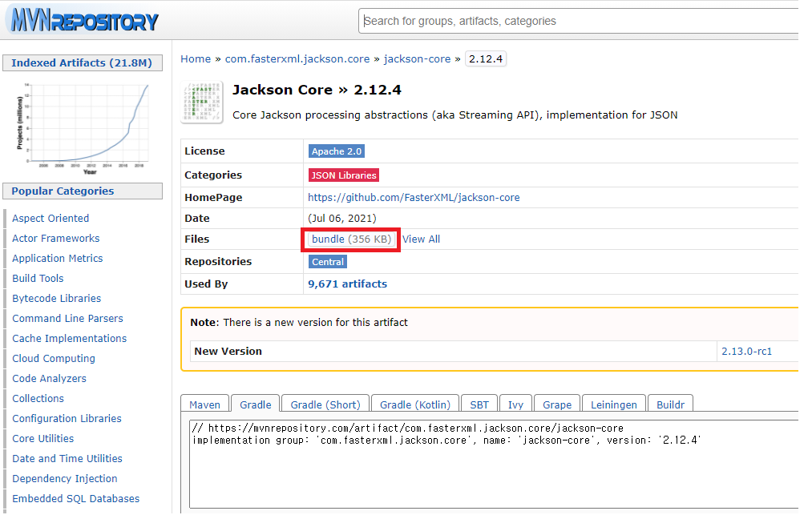
Task: Switch to the Maven tab
Action: pos(204,404)
